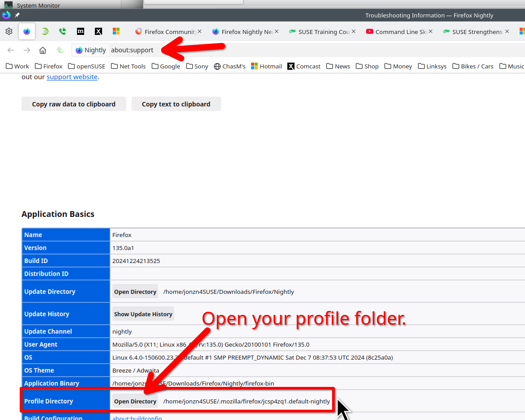Open the pinned X (Twitter) tab
The image size is (525, 420).
[98, 31]
